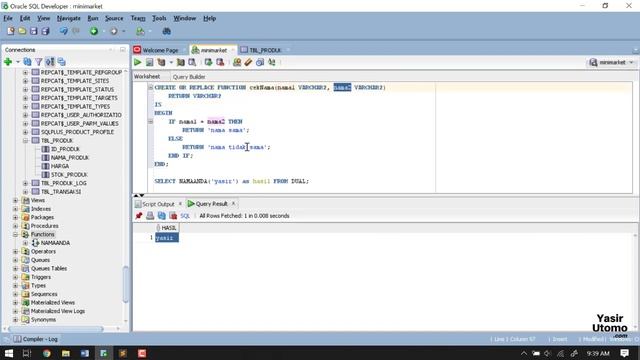Click the Commit icon in worksheet toolbar
Image resolution: width=640 pixels, height=360 pixels.
209,62
